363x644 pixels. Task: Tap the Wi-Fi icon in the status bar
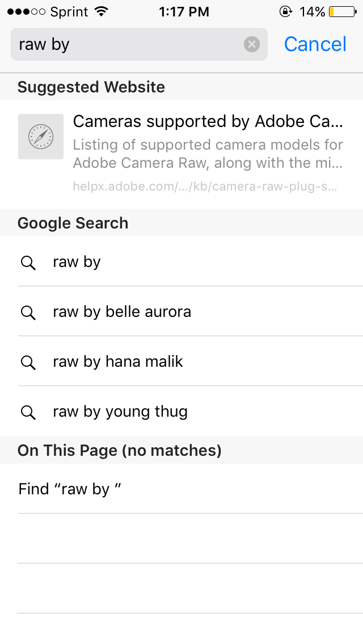(x=101, y=11)
